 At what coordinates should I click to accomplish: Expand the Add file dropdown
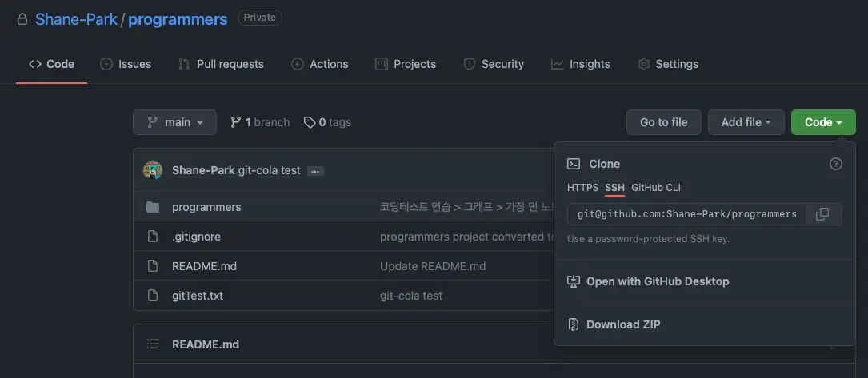746,122
